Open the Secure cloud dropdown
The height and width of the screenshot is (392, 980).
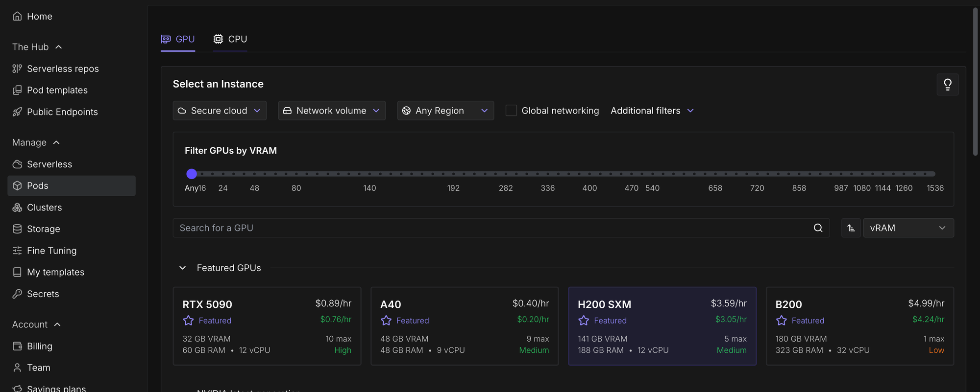tap(219, 111)
